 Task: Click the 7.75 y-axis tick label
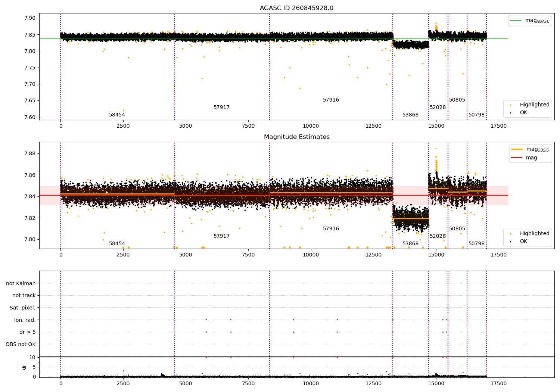30,68
